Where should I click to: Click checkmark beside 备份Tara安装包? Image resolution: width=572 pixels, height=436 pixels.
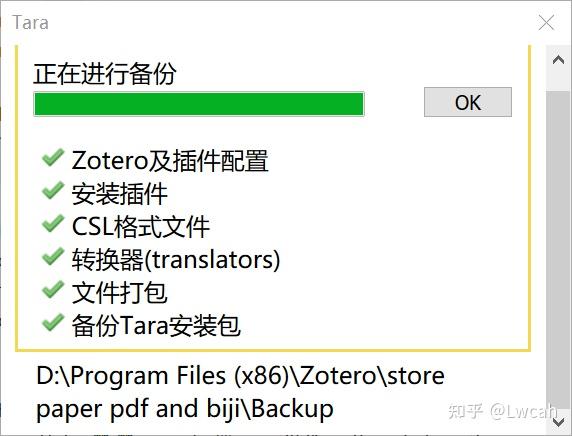(x=53, y=322)
